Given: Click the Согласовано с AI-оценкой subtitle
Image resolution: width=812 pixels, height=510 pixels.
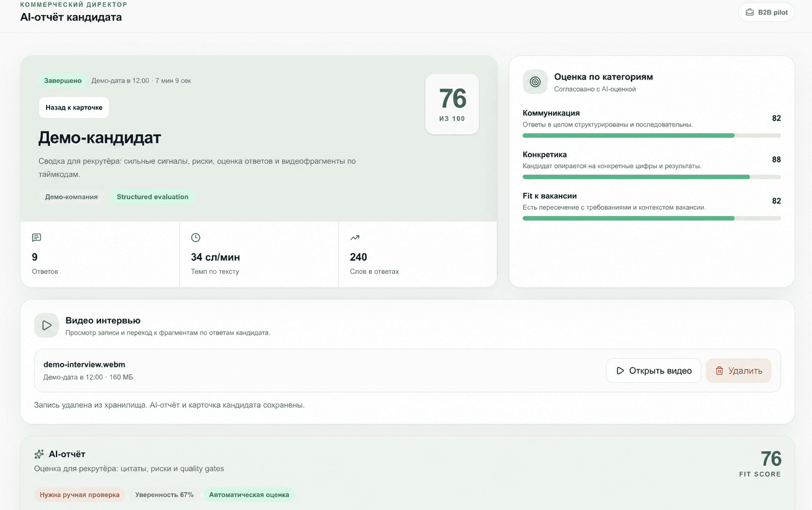Looking at the screenshot, I should pyautogui.click(x=595, y=89).
